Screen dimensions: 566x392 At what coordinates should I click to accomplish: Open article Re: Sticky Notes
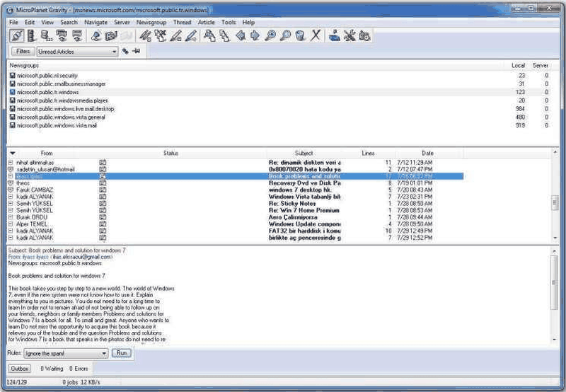pyautogui.click(x=292, y=204)
